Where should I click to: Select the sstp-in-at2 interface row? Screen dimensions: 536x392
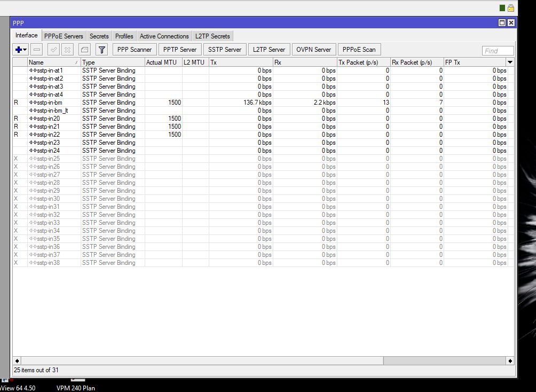263,79
